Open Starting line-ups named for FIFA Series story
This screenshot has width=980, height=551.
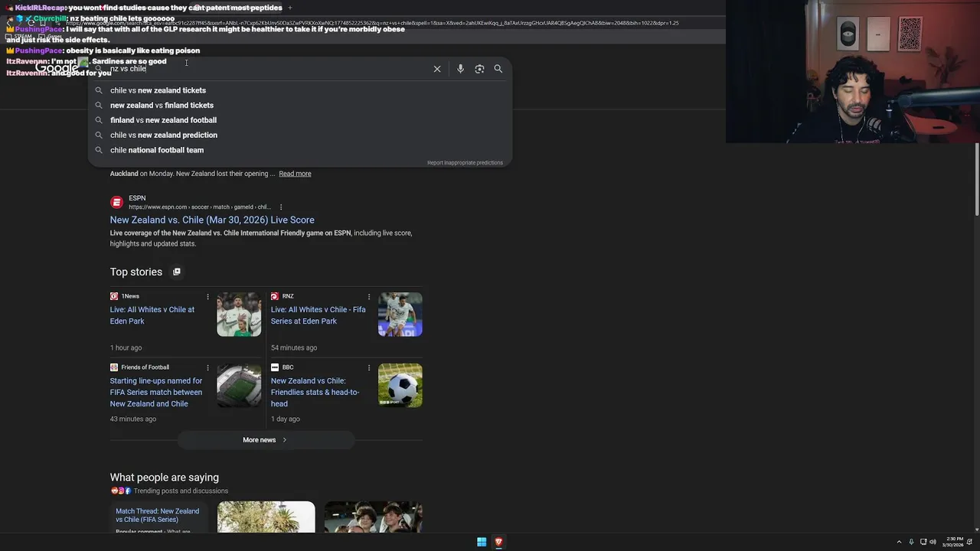[x=156, y=393]
